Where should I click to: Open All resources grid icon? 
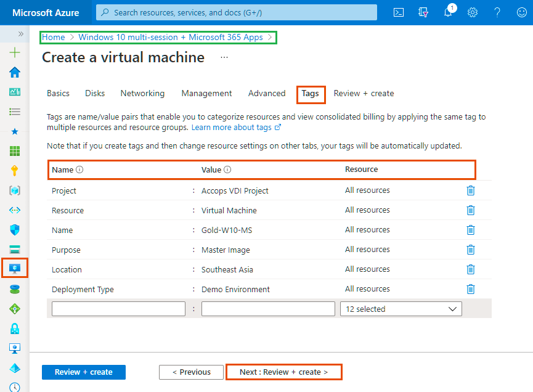15,151
